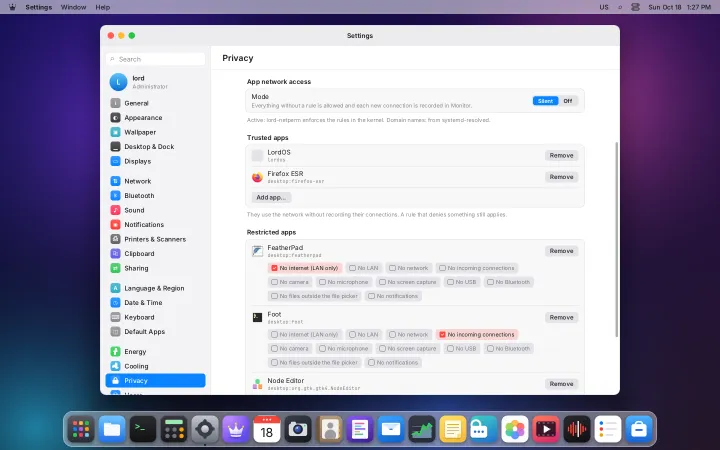Open Clipboard settings
Viewport: 720px width, 450px height.
(x=155, y=253)
